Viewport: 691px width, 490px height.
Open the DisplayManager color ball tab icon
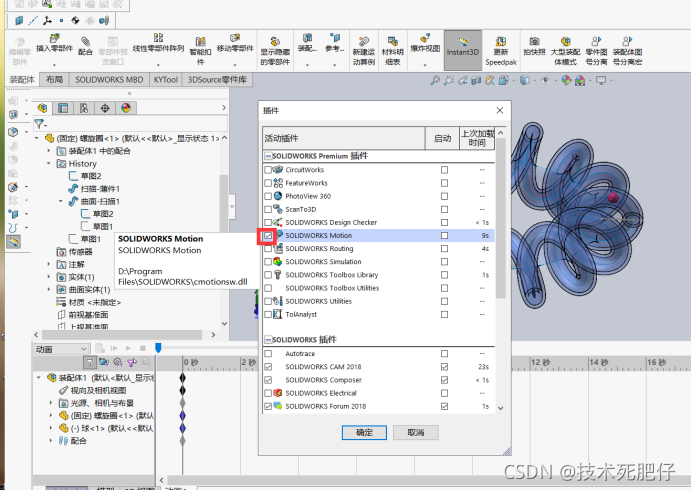coord(126,108)
